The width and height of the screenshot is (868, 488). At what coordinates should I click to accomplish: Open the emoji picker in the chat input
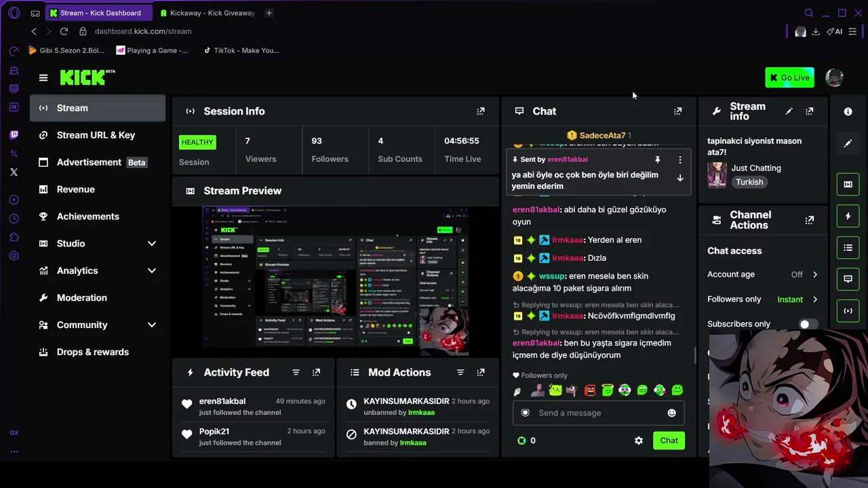click(671, 413)
